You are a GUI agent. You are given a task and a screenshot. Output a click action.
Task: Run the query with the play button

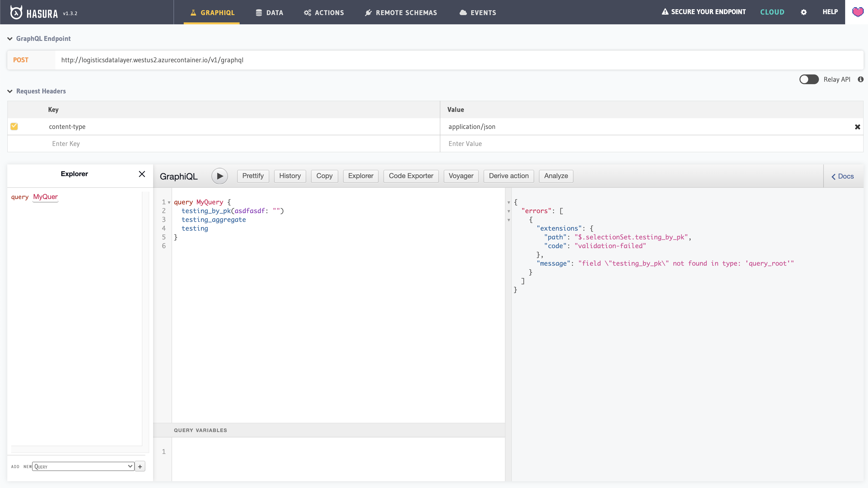(x=219, y=176)
